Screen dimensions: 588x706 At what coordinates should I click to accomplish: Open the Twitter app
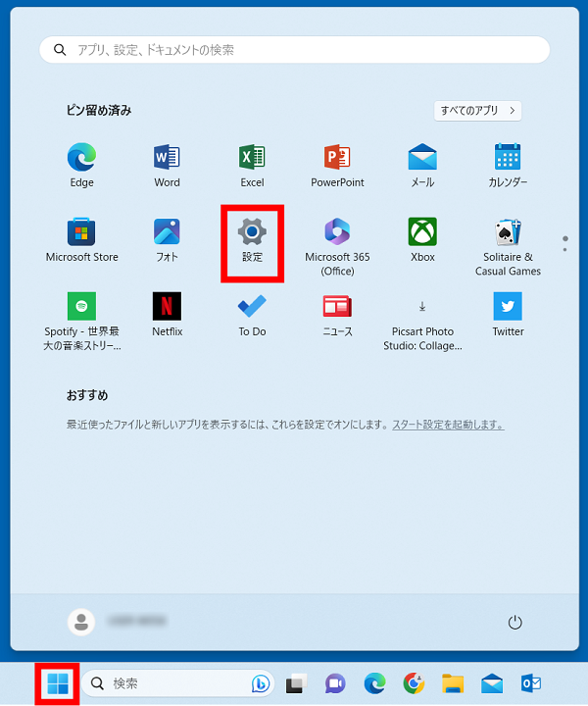click(x=508, y=315)
